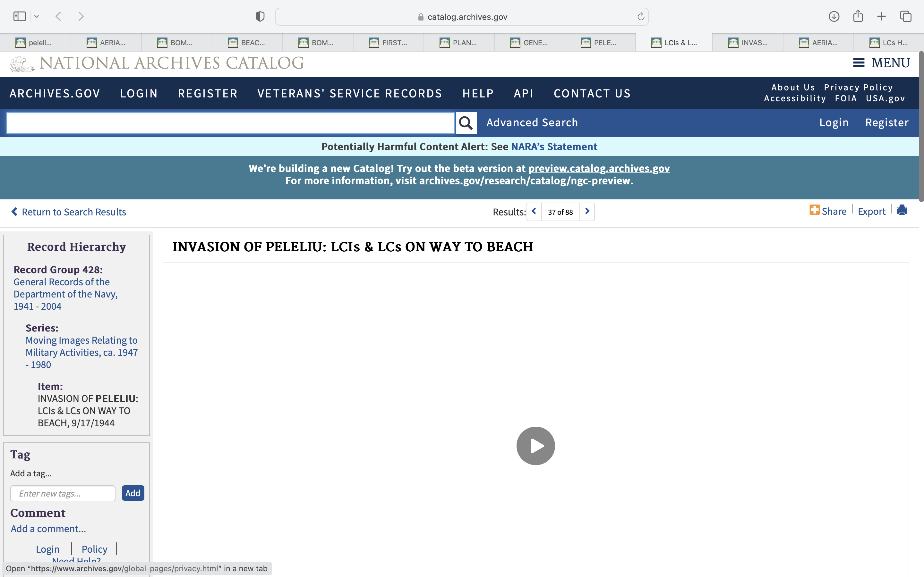Toggle the Safari sidebar
The image size is (924, 577).
[x=20, y=16]
